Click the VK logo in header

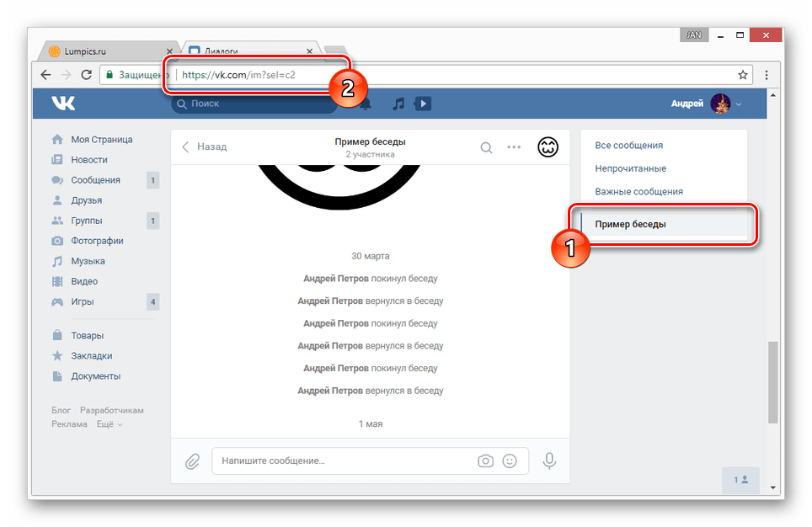[x=63, y=104]
